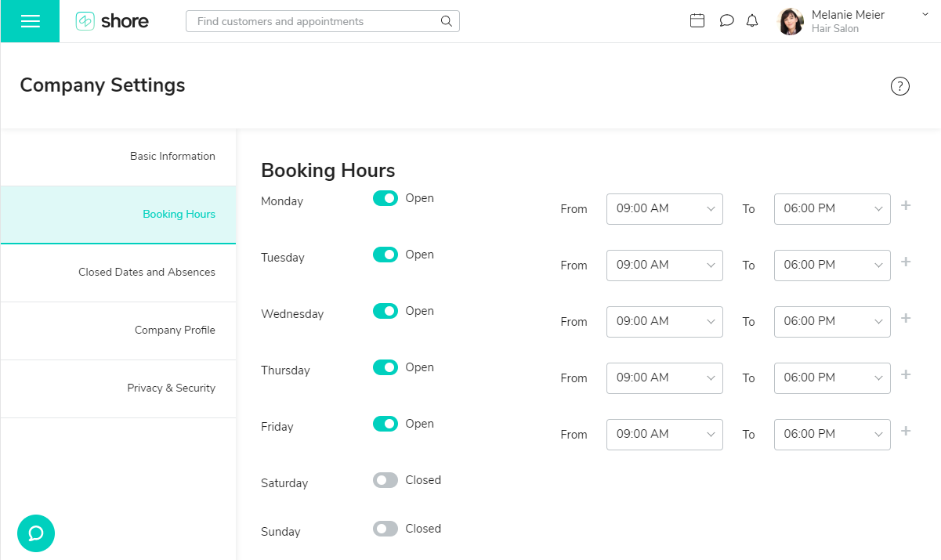Click the Friday day label
The height and width of the screenshot is (560, 941).
[277, 427]
